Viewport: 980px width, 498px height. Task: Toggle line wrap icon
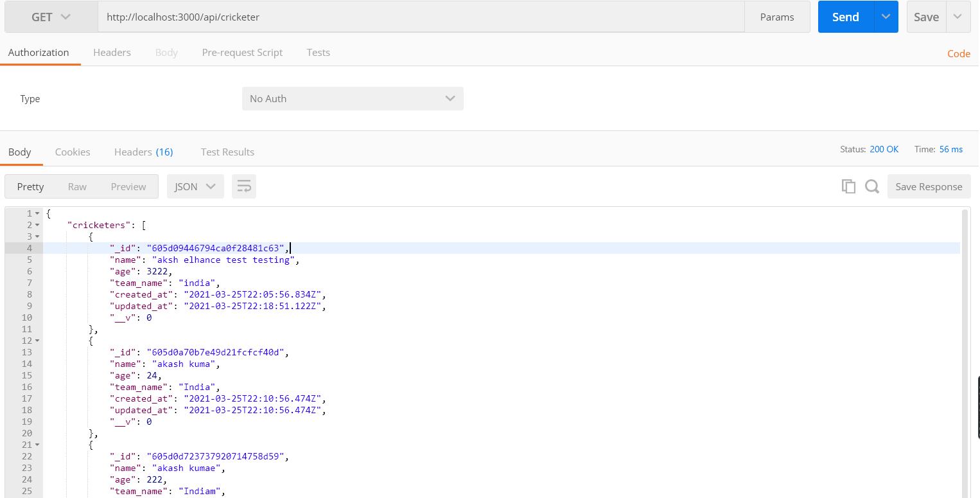(x=244, y=186)
